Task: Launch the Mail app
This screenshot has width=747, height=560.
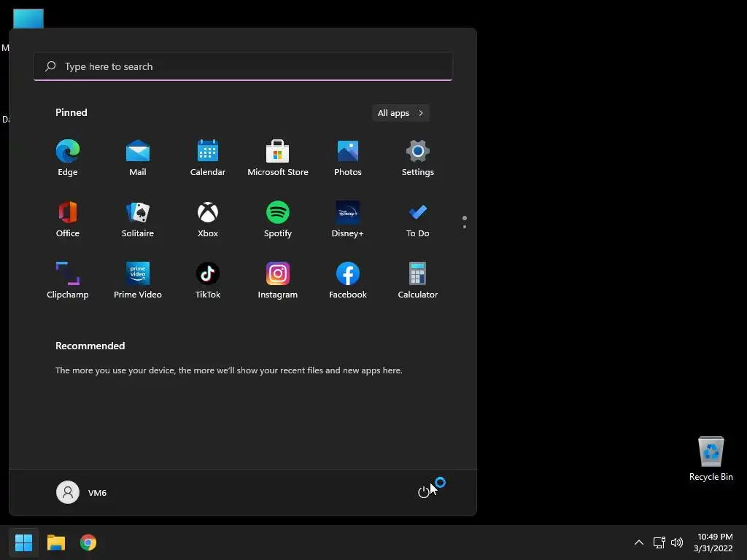Action: point(138,158)
